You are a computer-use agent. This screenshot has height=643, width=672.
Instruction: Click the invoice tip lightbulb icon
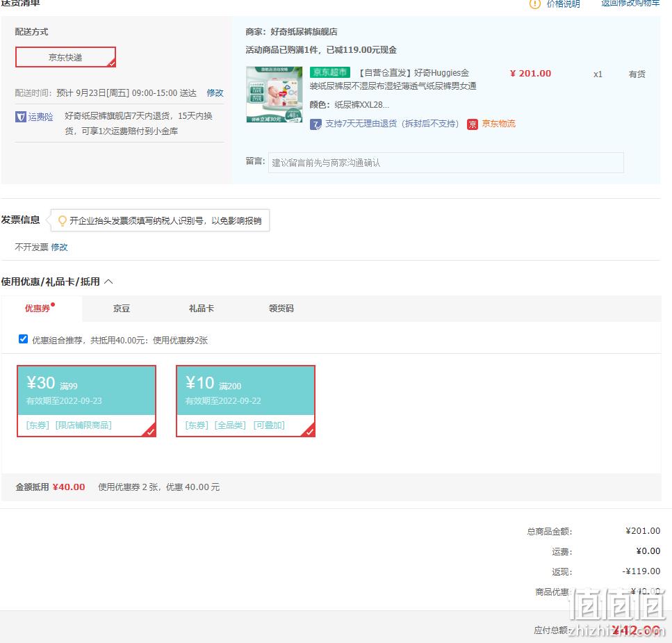pyautogui.click(x=62, y=221)
